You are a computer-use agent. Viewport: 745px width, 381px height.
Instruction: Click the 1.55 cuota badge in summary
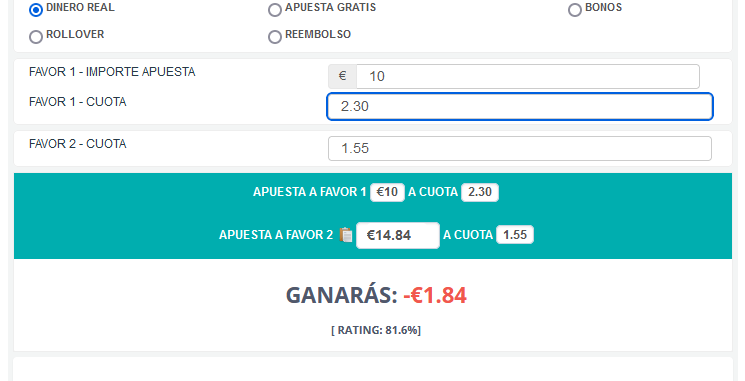[x=515, y=235]
